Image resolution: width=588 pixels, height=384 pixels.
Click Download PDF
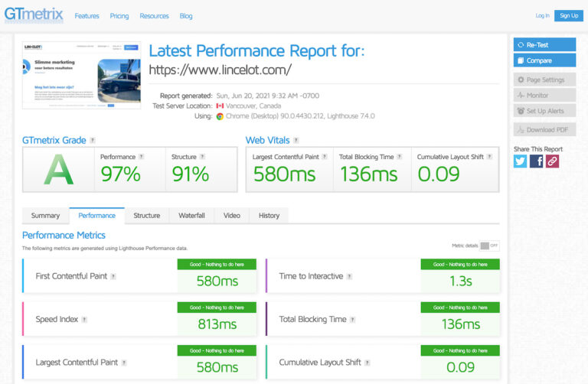tap(544, 129)
